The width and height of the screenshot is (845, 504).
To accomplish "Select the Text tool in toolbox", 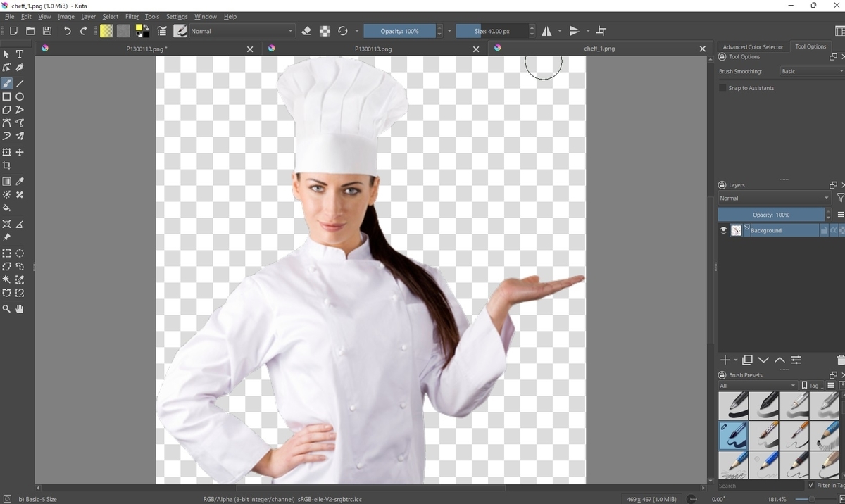I will click(20, 54).
